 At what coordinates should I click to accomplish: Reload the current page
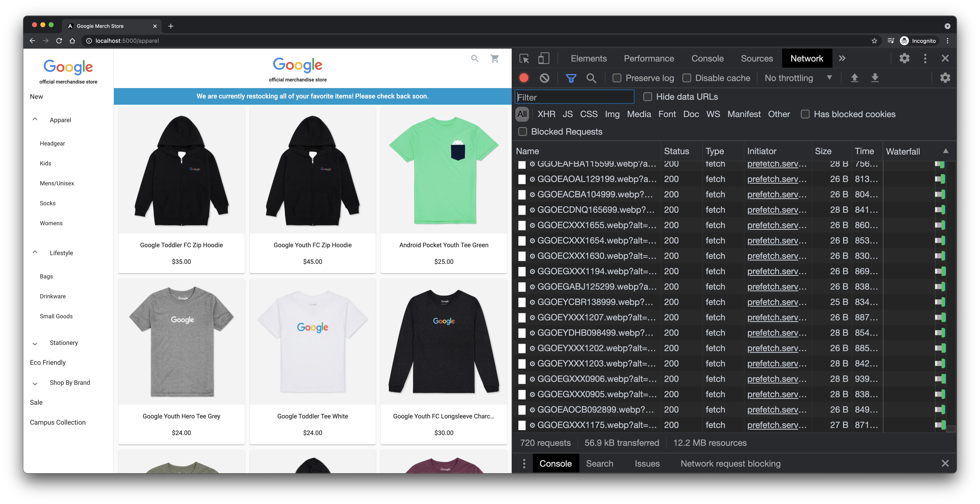tap(59, 41)
